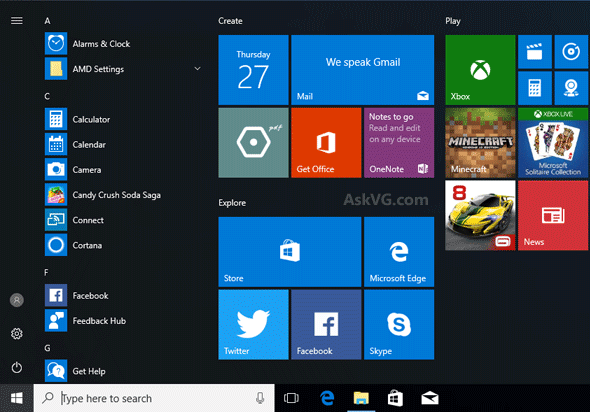Open the Facebook tile under Explore

326,324
